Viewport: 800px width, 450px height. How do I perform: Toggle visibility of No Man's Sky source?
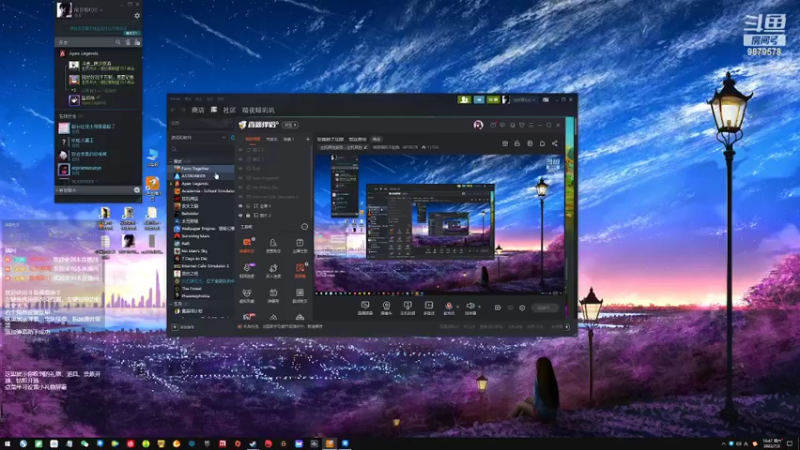(x=241, y=187)
